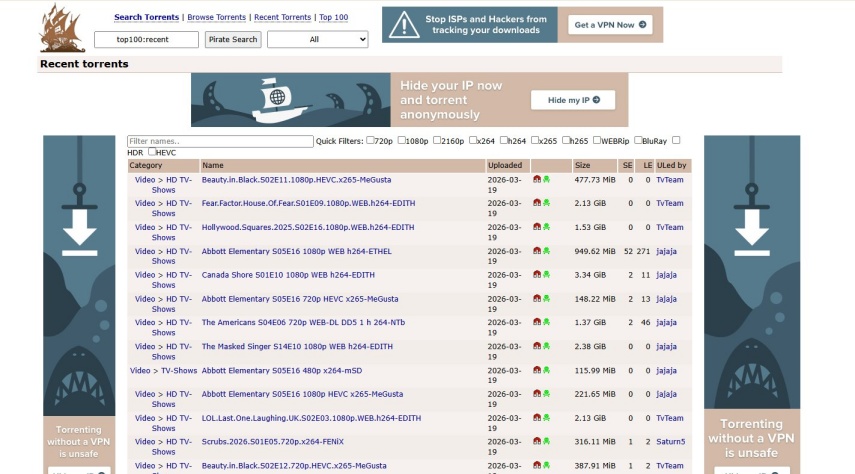This screenshot has height=474, width=855.
Task: Click the Filter names input field
Action: (x=220, y=141)
